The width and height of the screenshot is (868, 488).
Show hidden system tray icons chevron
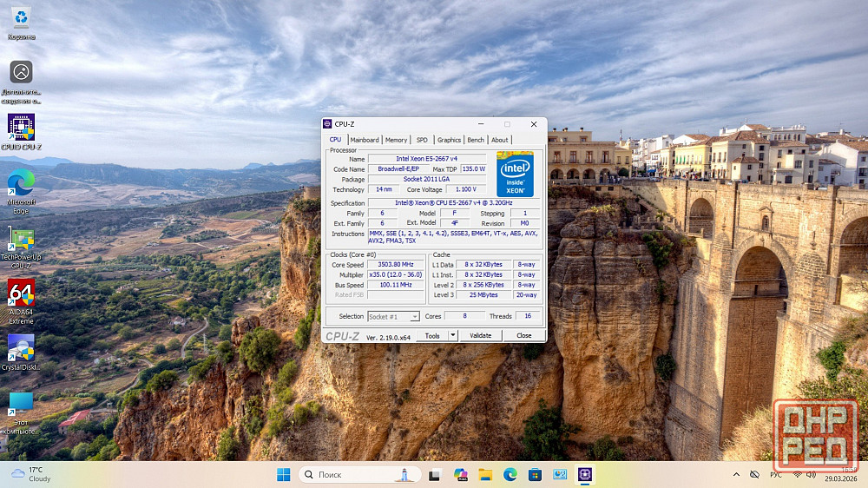pos(737,474)
